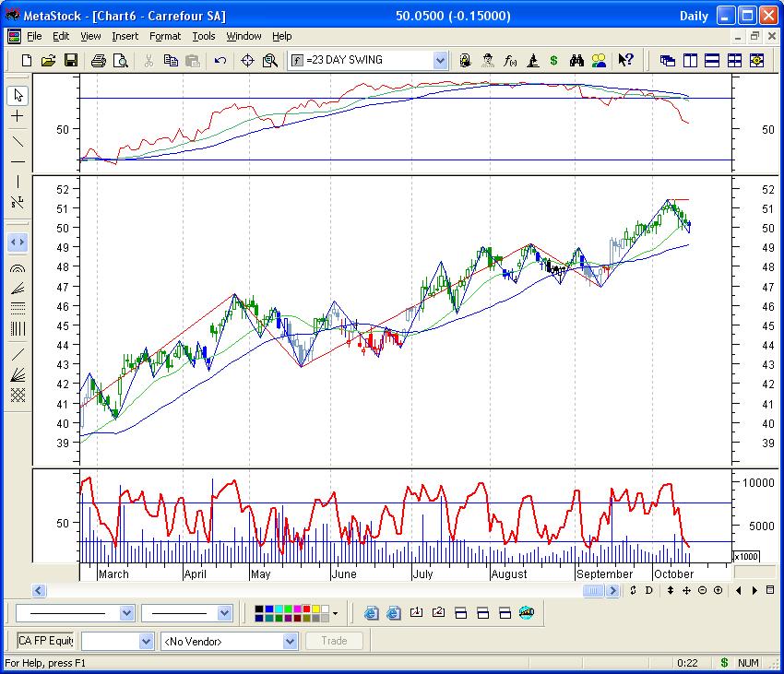Open the Tools menu

pyautogui.click(x=204, y=36)
